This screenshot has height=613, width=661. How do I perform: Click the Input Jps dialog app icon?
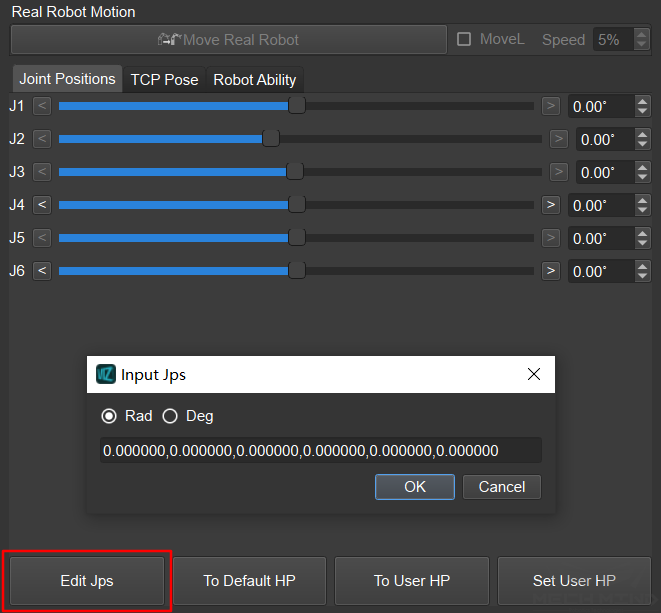click(106, 374)
